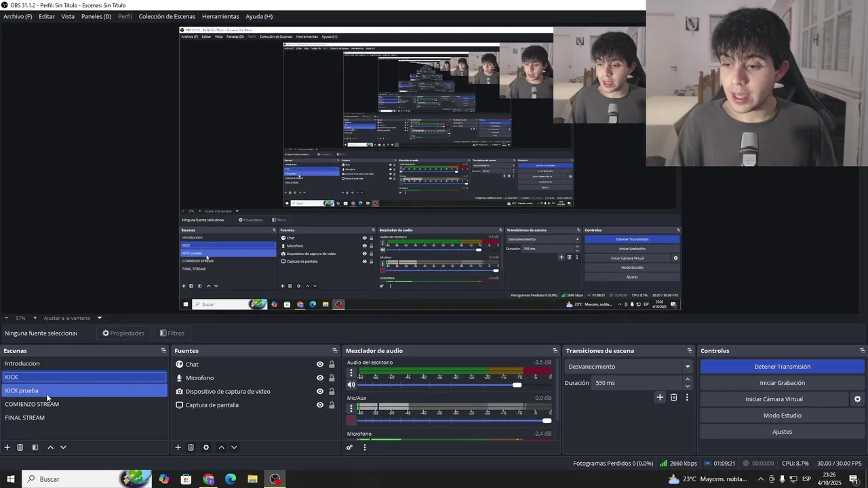The width and height of the screenshot is (868, 488).
Task: Add a new scene with plus icon
Action: tap(7, 447)
